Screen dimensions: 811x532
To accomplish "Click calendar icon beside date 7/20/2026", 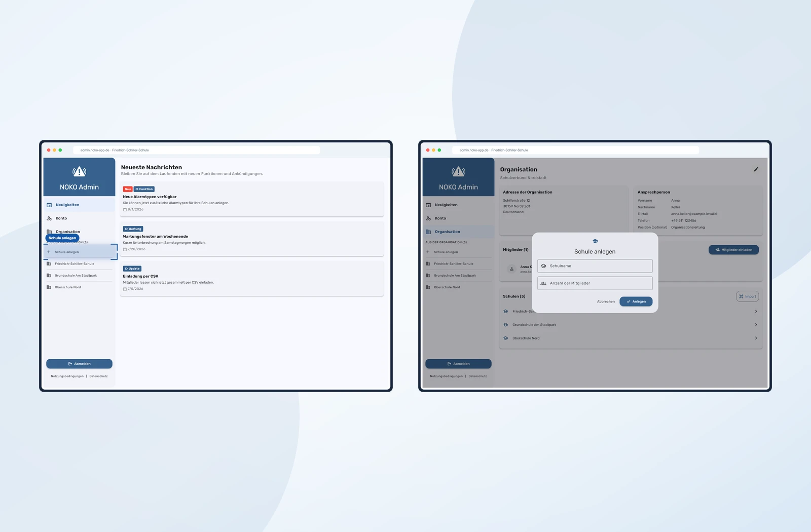I will 125,249.
